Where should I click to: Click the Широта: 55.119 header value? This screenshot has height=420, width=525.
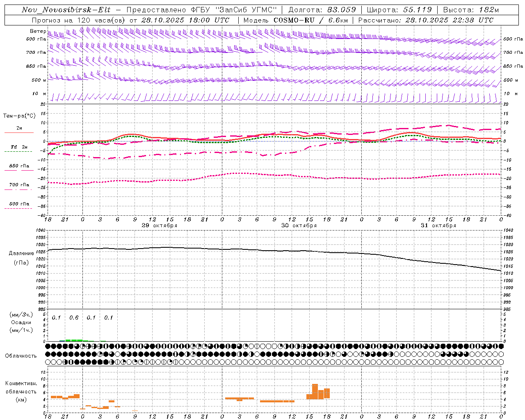[x=399, y=10]
